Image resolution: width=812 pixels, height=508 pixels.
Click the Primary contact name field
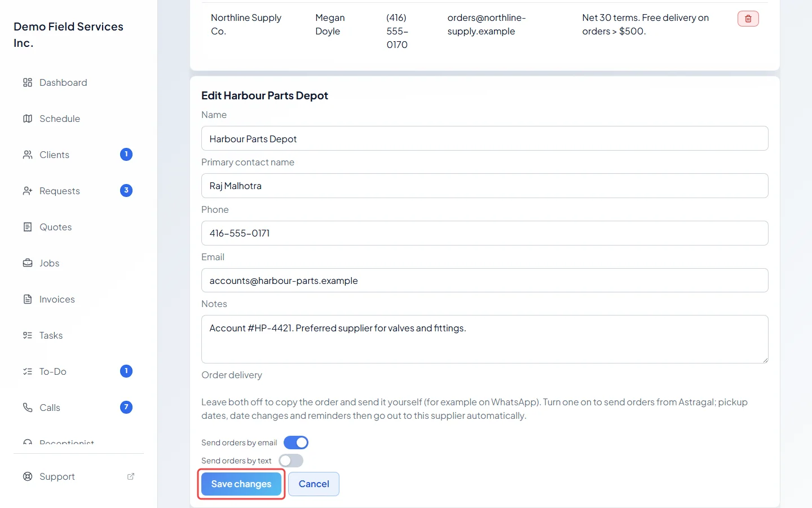coord(485,186)
